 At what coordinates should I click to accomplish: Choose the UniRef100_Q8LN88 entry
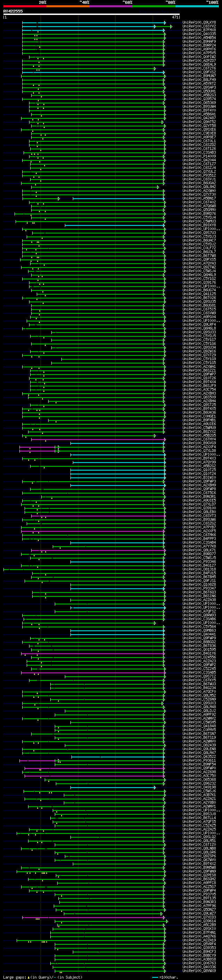tap(199, 848)
